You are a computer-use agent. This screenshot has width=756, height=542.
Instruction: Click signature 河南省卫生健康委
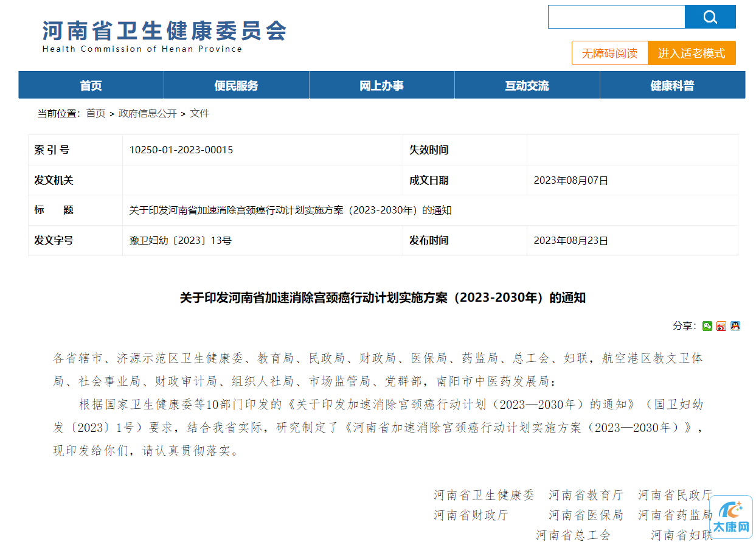coord(484,495)
